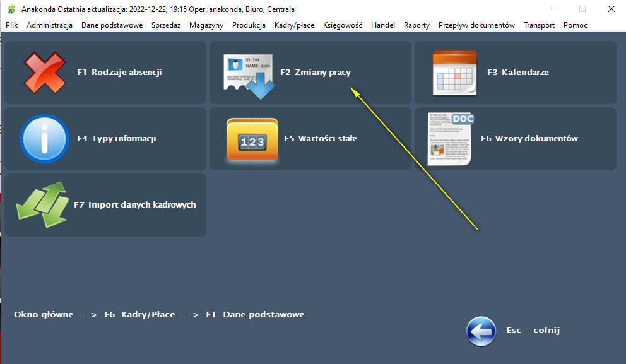Click the Kalendarze calendar icon

pos(454,73)
